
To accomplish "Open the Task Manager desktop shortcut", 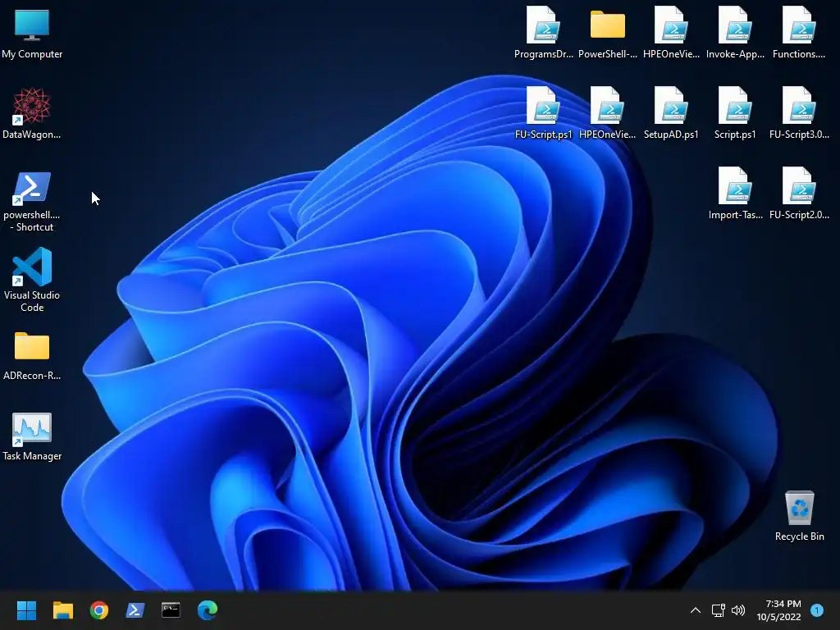I will [x=32, y=436].
